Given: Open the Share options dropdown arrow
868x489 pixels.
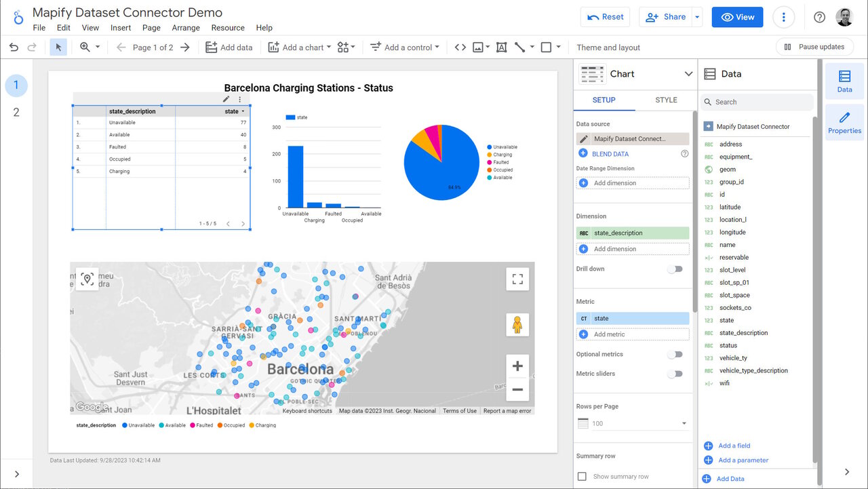Looking at the screenshot, I should (697, 18).
